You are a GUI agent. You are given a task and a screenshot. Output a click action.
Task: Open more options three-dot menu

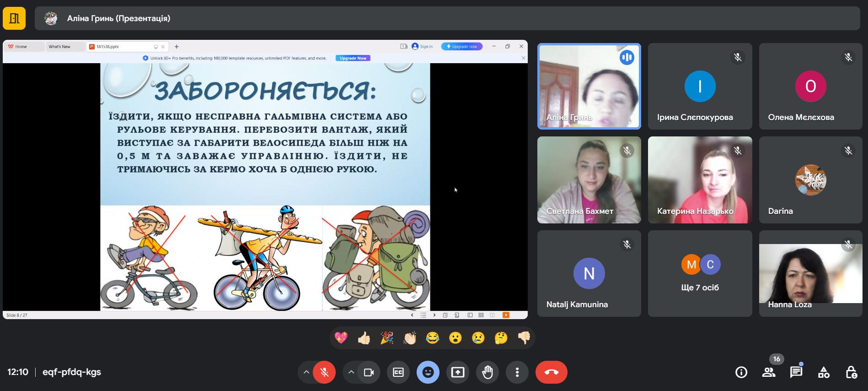[x=517, y=372]
